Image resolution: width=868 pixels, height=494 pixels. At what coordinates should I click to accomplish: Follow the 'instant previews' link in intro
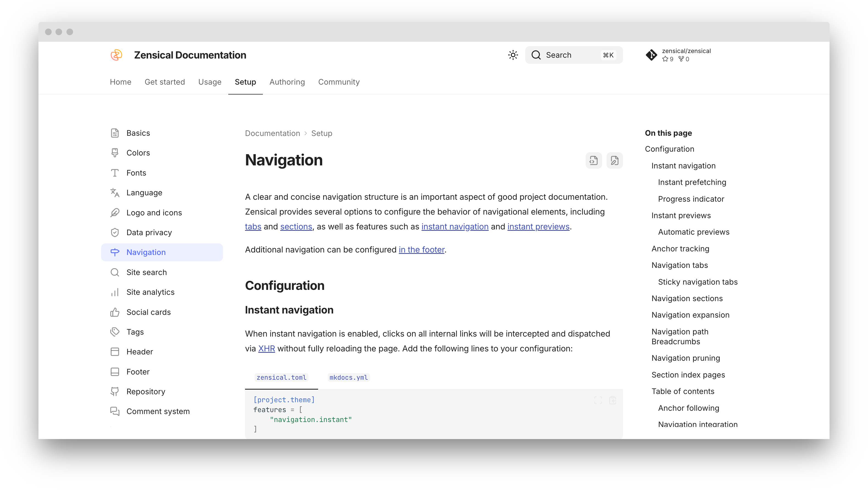tap(538, 227)
